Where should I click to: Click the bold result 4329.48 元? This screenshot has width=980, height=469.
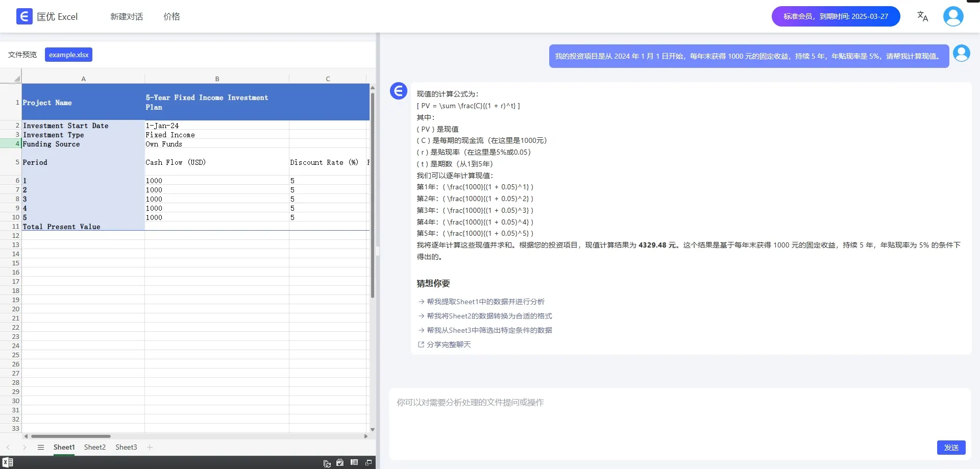coord(658,245)
